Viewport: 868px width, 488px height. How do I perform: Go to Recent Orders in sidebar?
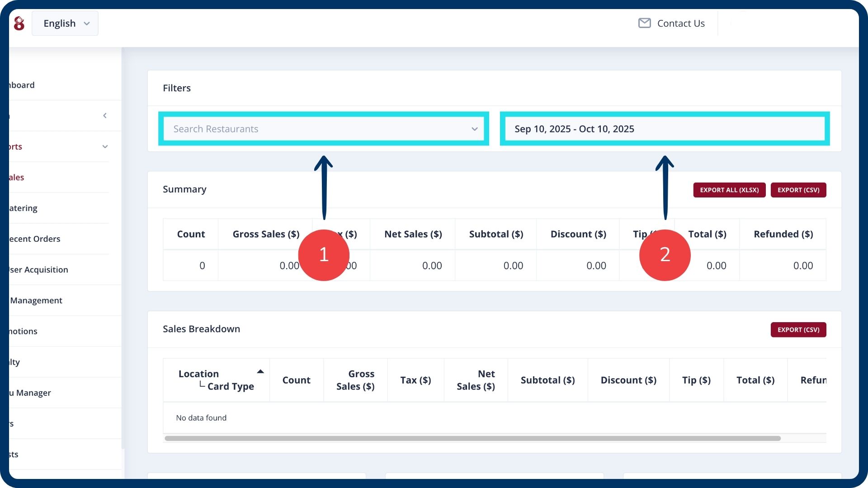(35, 239)
